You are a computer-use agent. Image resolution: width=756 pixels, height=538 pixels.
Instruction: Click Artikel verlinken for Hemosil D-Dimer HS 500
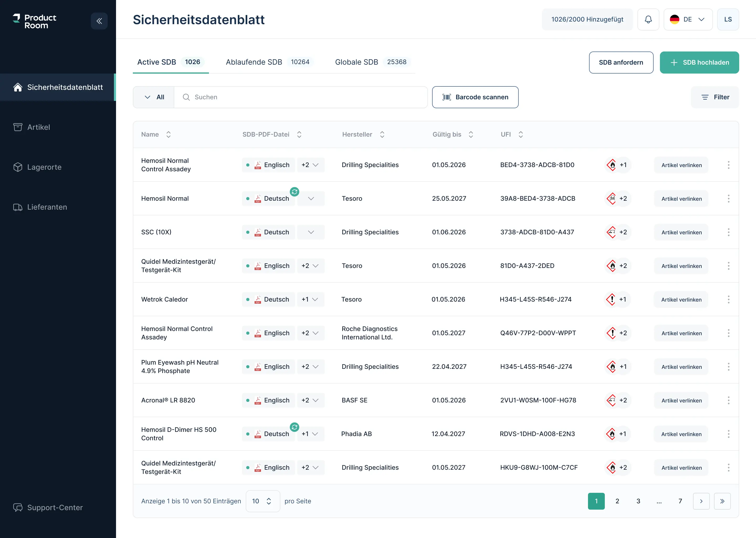coord(681,434)
